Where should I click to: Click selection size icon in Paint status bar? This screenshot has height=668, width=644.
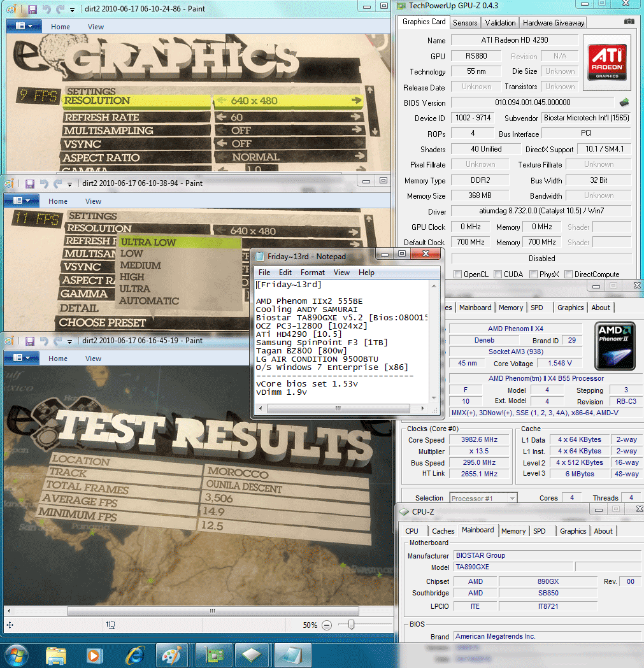point(111,625)
